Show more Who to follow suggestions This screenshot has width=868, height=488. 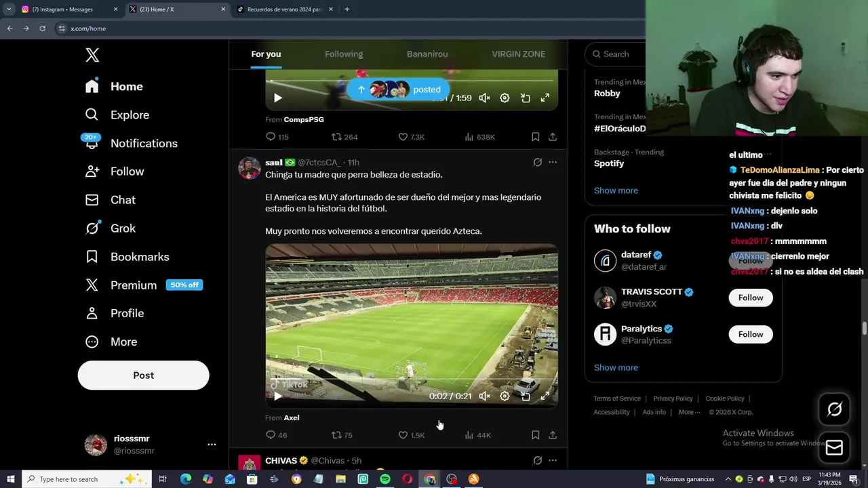(616, 367)
